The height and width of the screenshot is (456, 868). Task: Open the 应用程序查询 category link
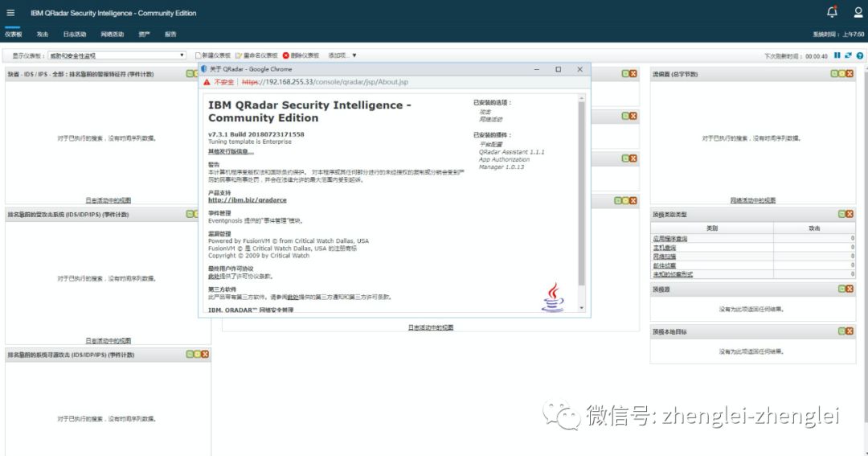click(x=669, y=239)
